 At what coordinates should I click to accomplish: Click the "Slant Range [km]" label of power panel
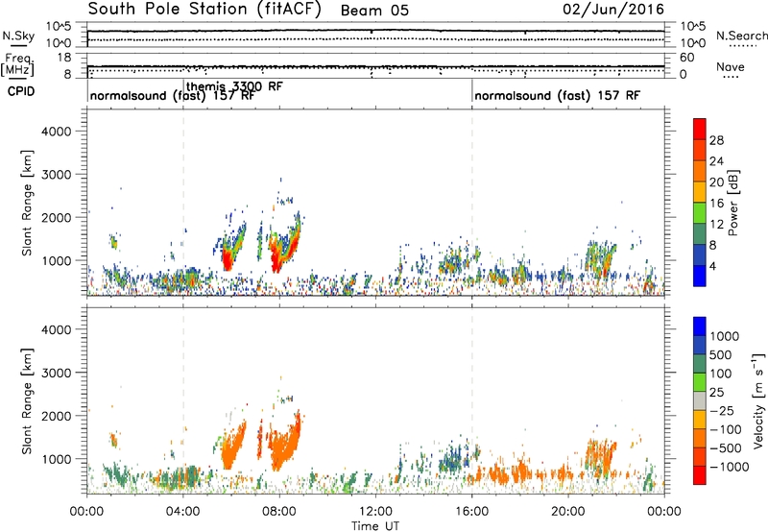click(27, 203)
